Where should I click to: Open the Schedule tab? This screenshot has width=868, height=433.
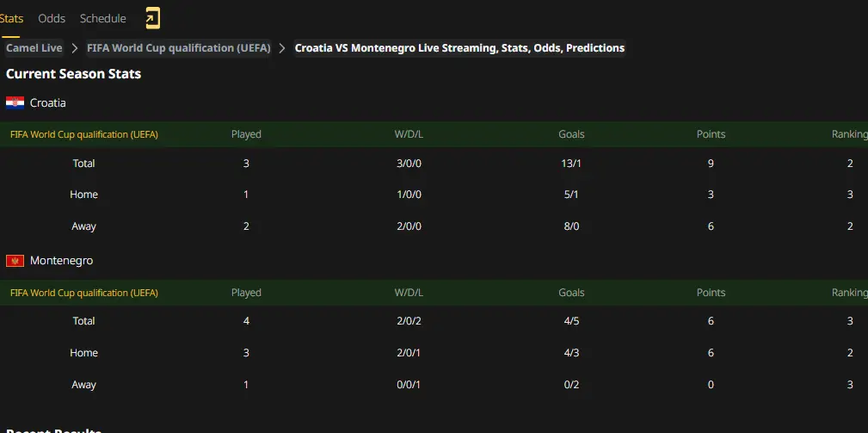tap(103, 18)
